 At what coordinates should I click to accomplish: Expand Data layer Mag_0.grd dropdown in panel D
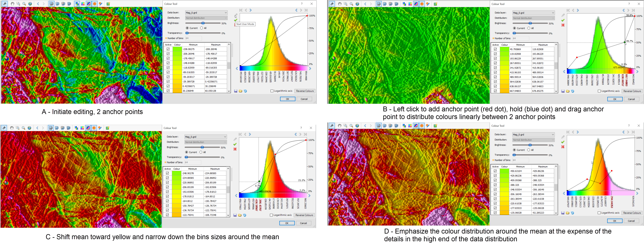[533, 134]
